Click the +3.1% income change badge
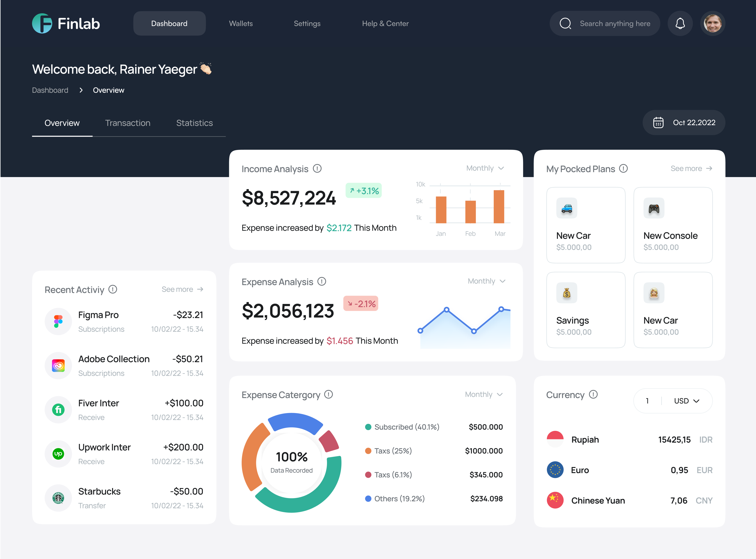 click(363, 191)
